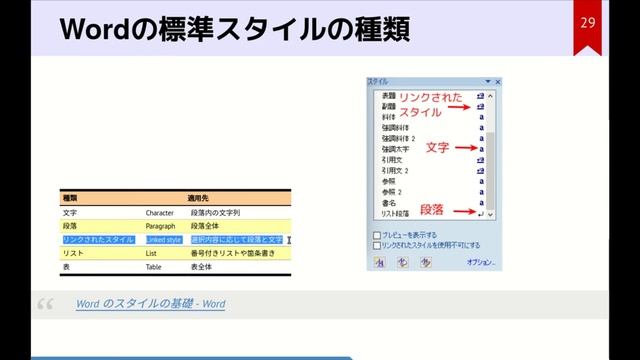640x360 pixels.
Task: Select the 副題 style
Action: (x=389, y=106)
